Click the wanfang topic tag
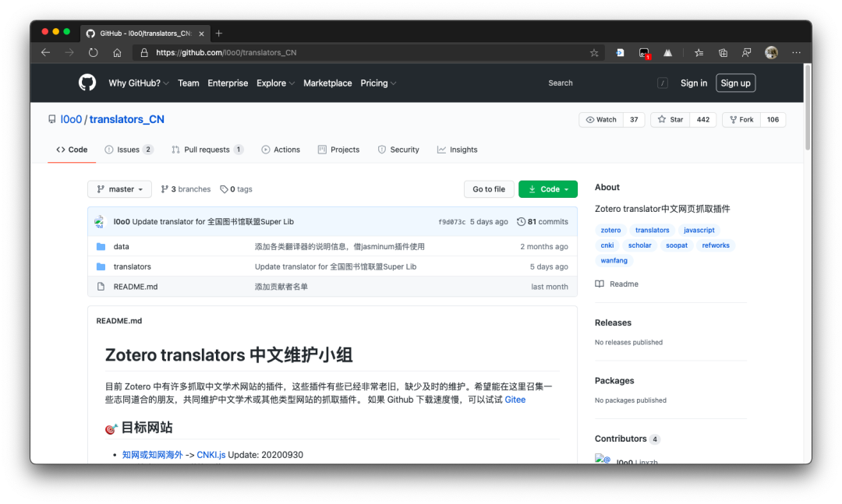 (614, 260)
